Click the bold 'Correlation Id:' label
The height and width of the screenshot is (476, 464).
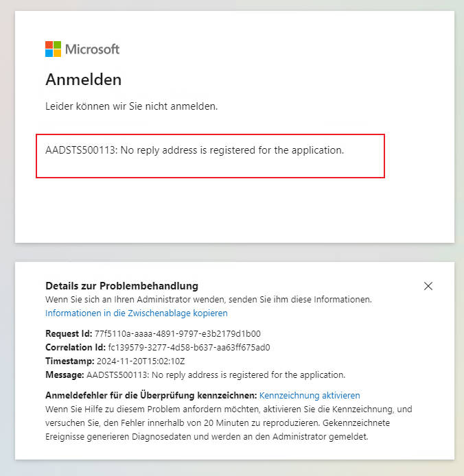tap(73, 347)
